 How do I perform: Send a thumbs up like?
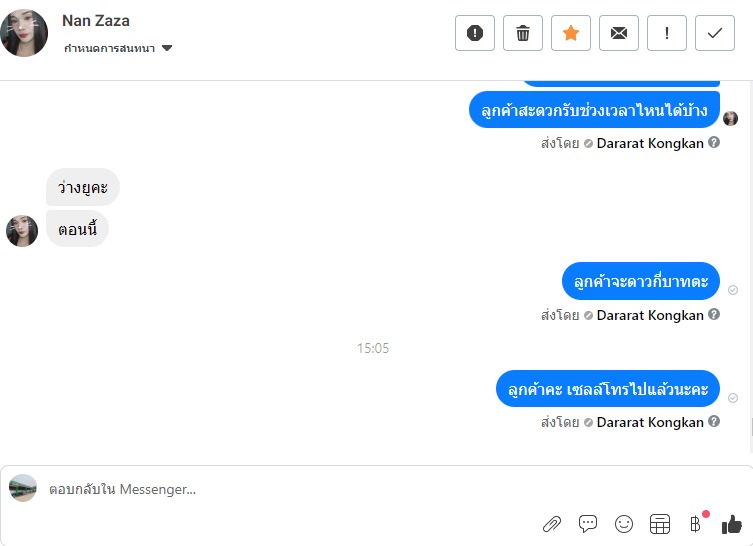coord(732,524)
